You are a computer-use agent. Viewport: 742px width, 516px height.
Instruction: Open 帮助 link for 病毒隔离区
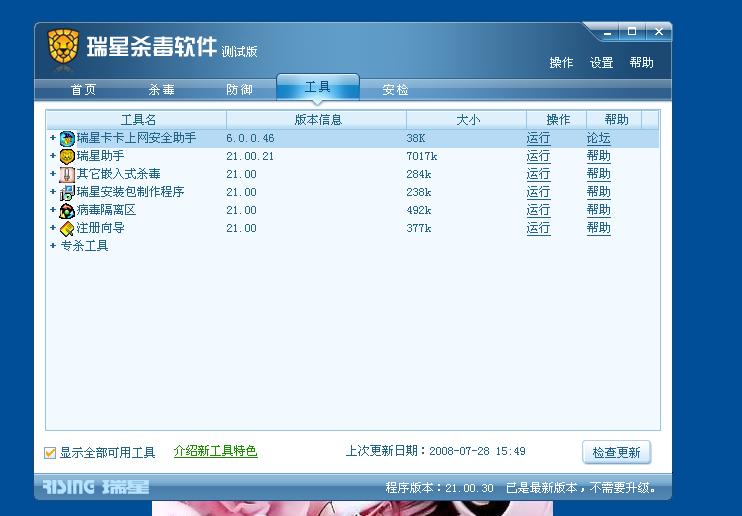click(599, 210)
